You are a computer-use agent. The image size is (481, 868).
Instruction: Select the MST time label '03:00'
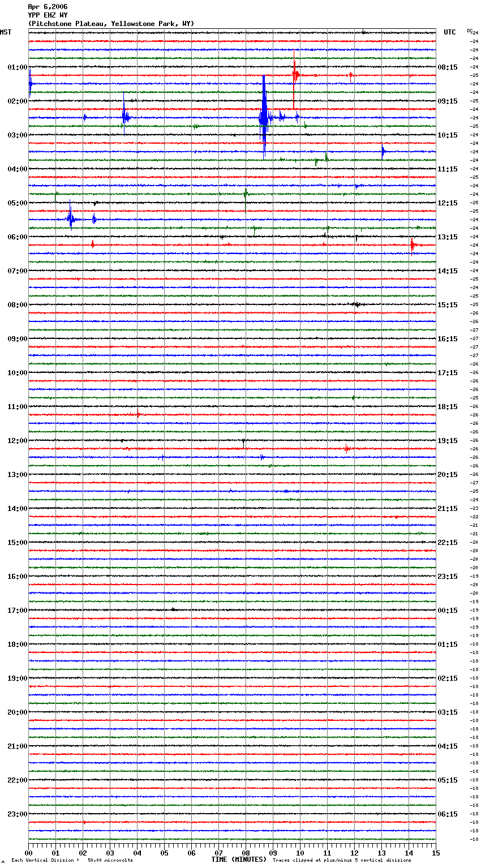(x=18, y=135)
